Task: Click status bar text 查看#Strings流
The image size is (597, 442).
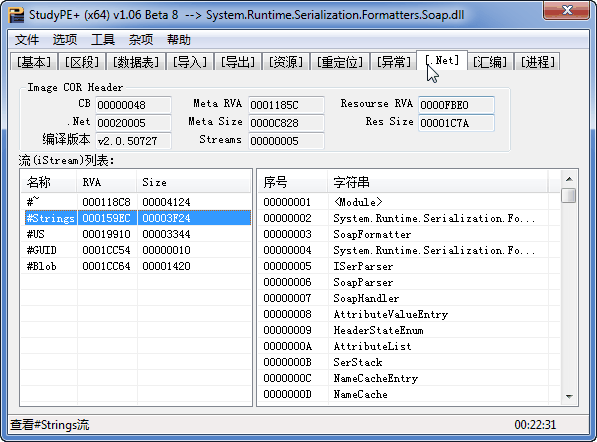Action: point(49,424)
